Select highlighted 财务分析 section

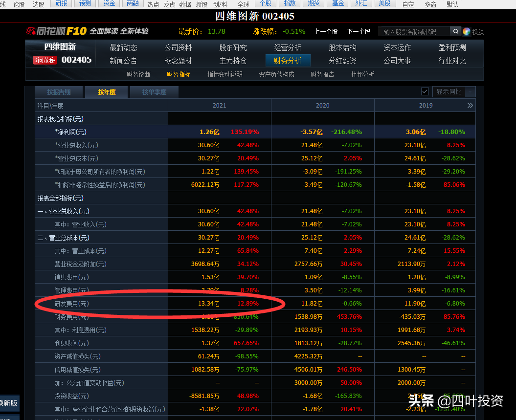pos(288,61)
